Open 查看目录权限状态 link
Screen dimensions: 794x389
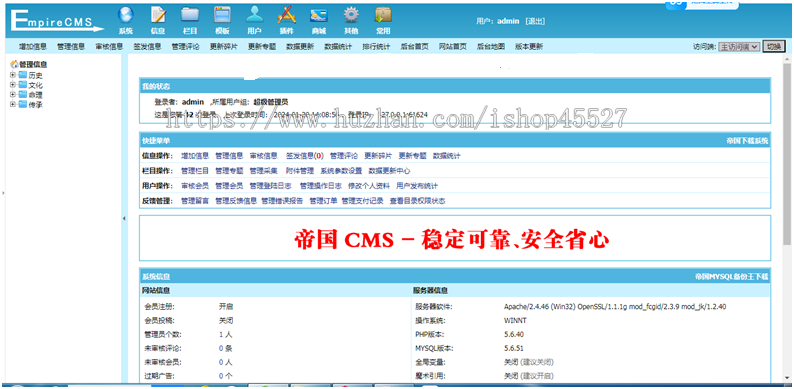click(x=417, y=201)
